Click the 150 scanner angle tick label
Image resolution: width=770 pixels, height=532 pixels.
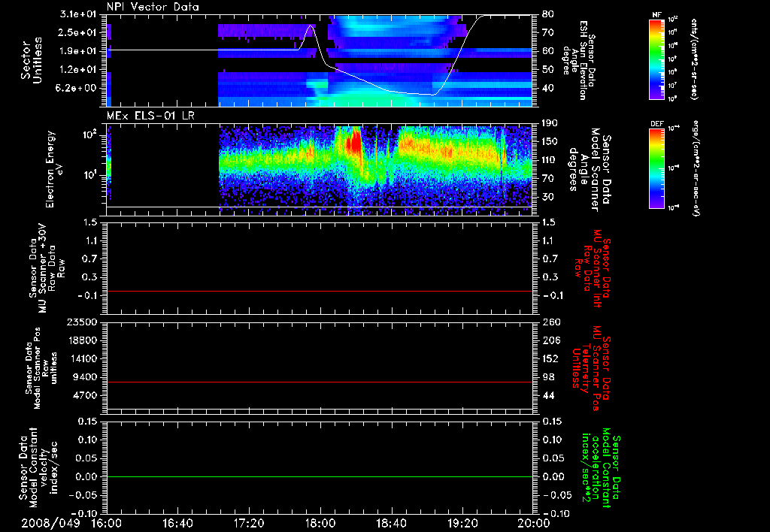coord(550,142)
